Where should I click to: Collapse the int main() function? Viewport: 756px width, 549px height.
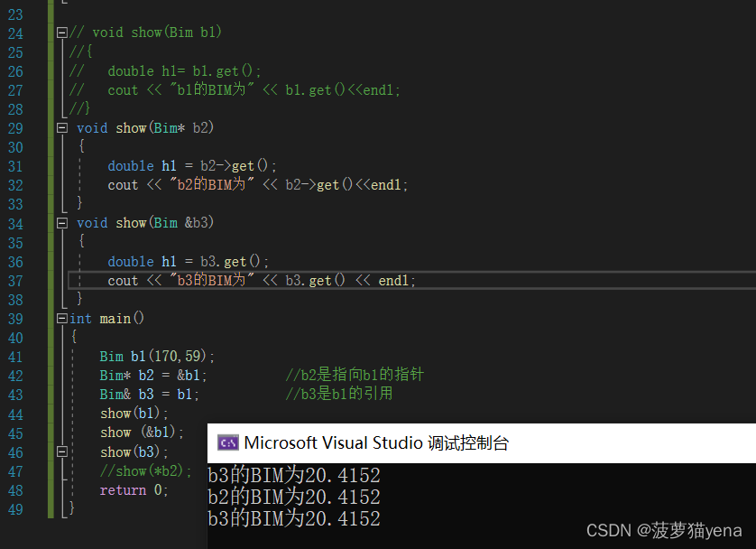pyautogui.click(x=61, y=319)
